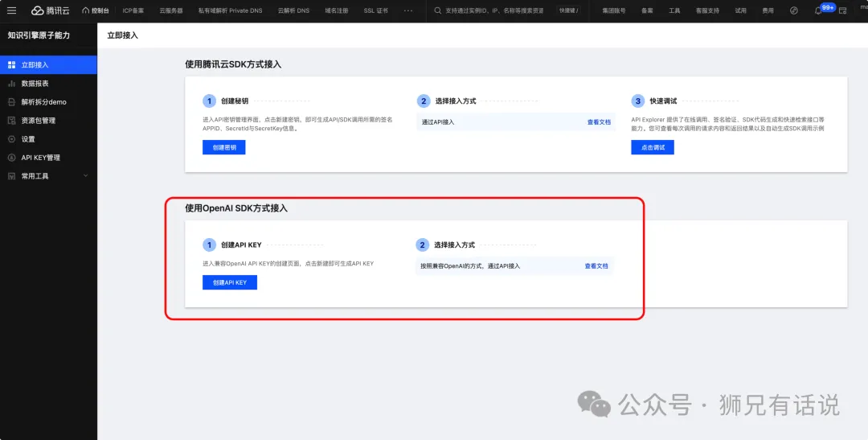Image resolution: width=868 pixels, height=440 pixels.
Task: Click the 设置 gear icon
Action: pos(11,139)
